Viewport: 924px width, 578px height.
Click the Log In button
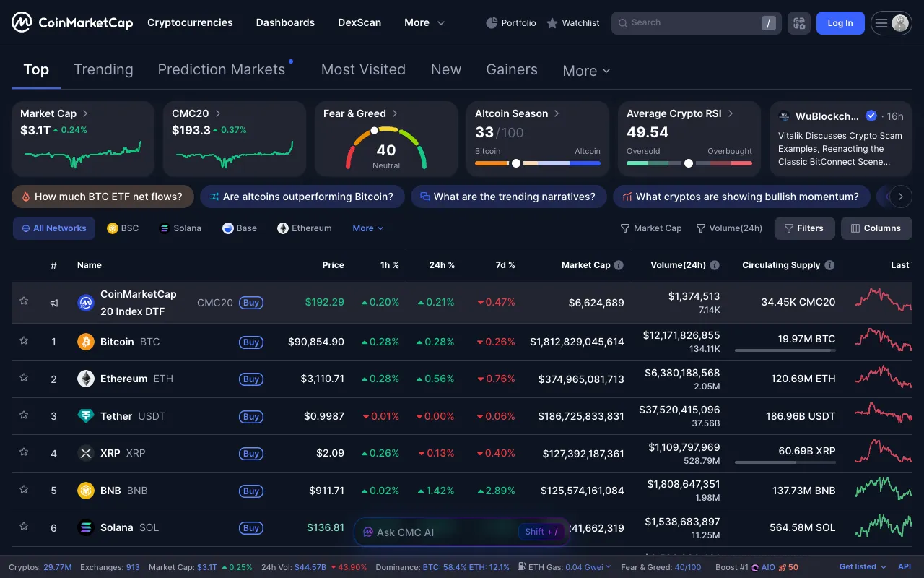(x=840, y=22)
